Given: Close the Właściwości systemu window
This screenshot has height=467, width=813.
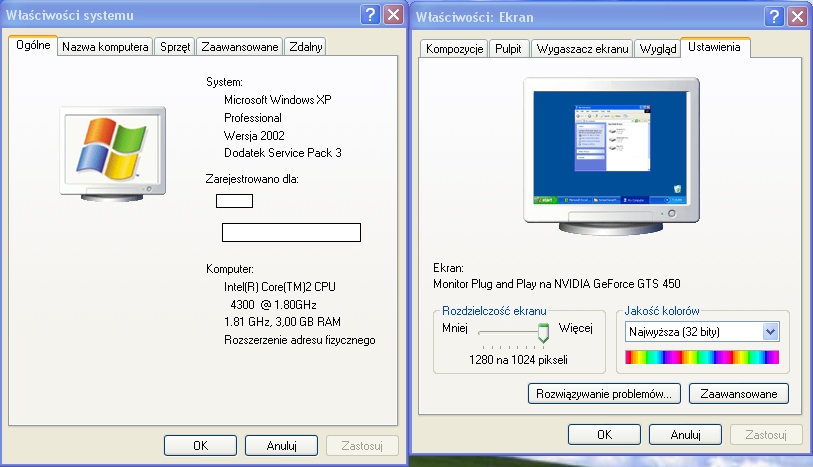Looking at the screenshot, I should pos(394,15).
